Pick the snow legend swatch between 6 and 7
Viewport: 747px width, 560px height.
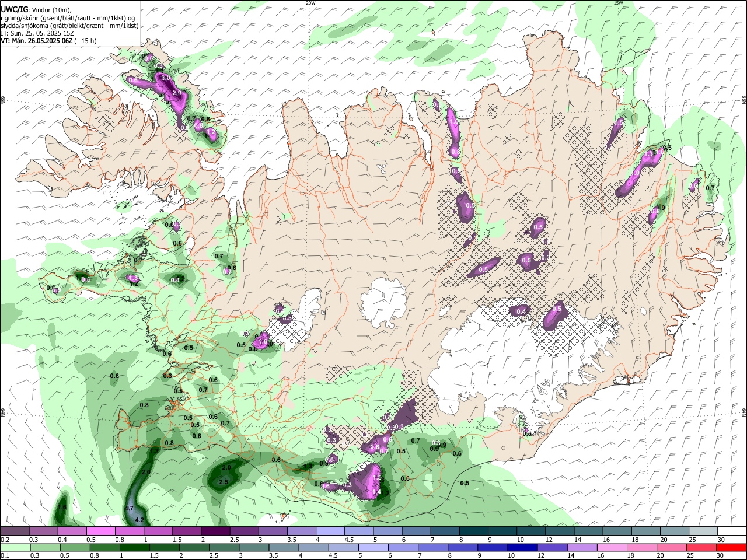click(x=416, y=531)
